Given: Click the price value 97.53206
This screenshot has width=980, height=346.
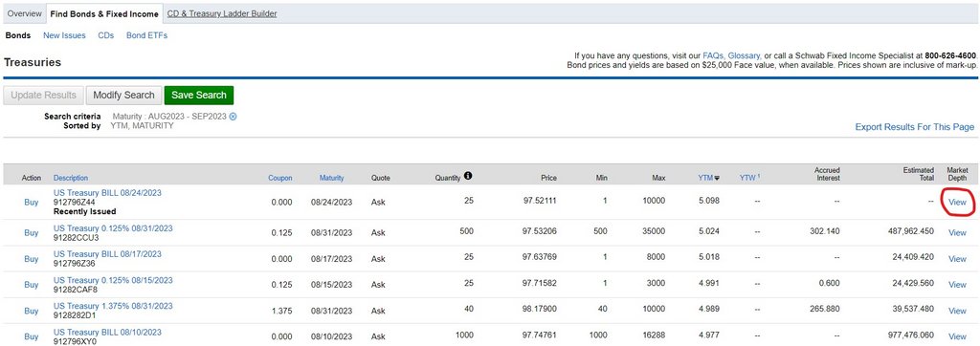Looking at the screenshot, I should click(540, 231).
